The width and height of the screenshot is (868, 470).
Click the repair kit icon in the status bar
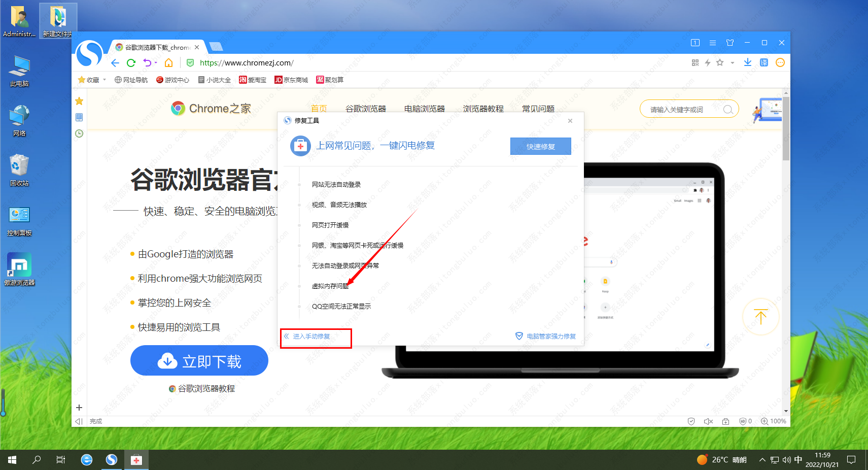[x=725, y=421]
